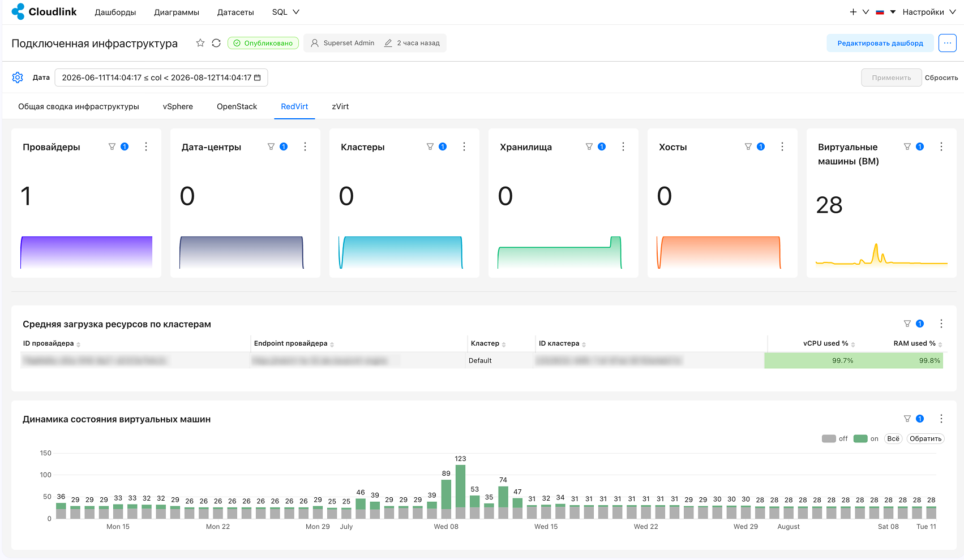Show filters on Динамика состояния chart
Viewport: 964px width, 560px height.
click(914, 419)
